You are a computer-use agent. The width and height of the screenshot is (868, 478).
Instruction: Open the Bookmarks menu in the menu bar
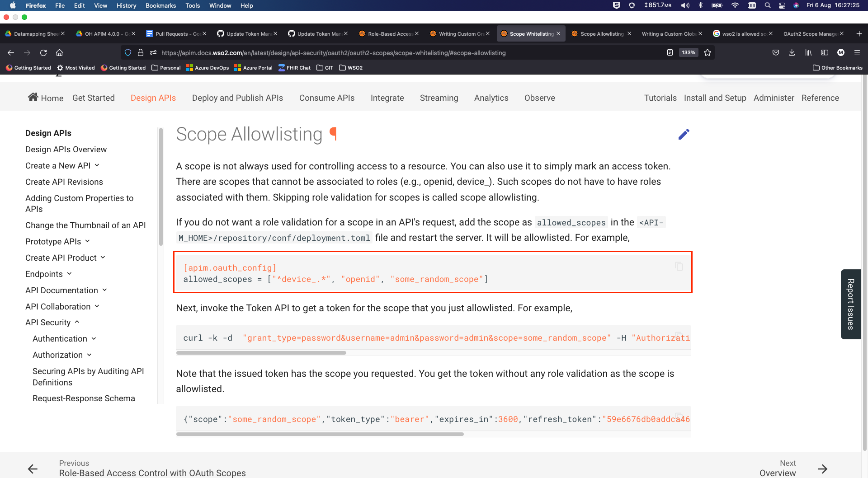[x=160, y=5]
